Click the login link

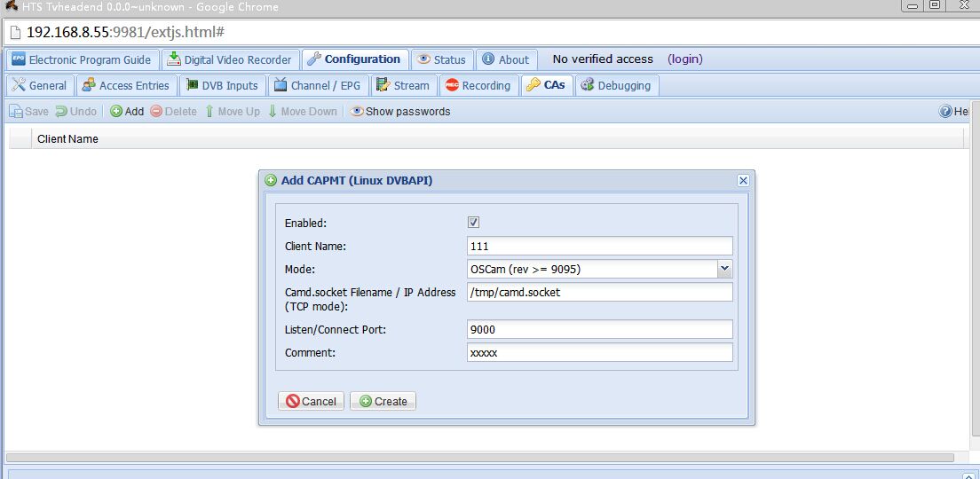click(x=685, y=59)
